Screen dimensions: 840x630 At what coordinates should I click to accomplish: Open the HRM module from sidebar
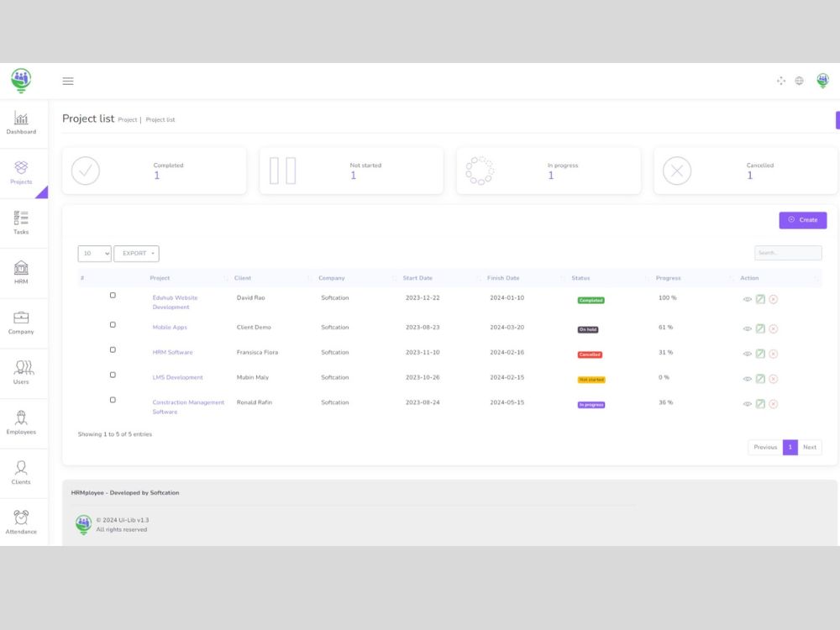point(20,271)
